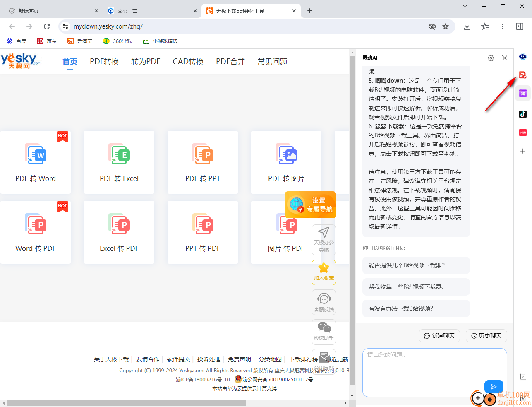Open the downloads icon in the toolbar
The height and width of the screenshot is (407, 532).
click(467, 26)
